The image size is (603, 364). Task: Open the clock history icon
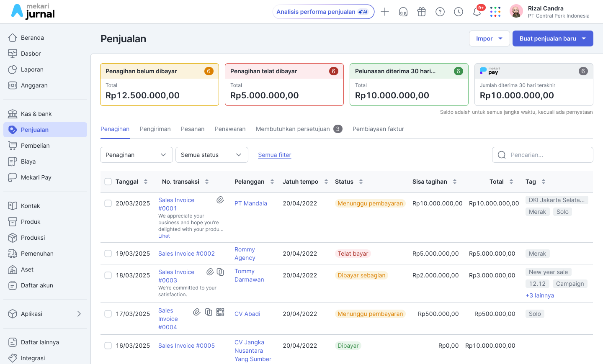click(x=459, y=12)
